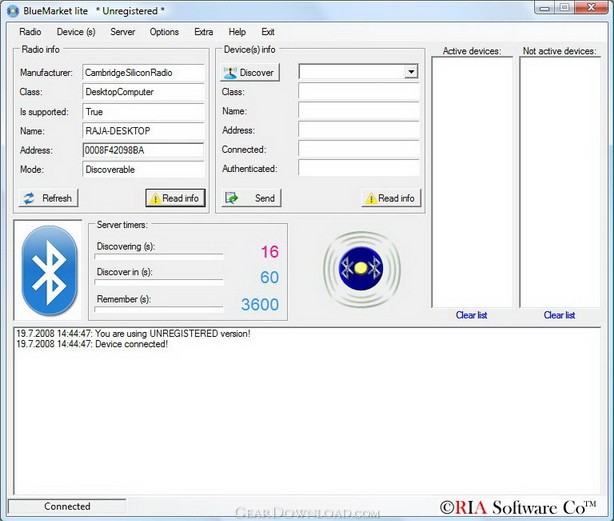Click the Send button

click(251, 198)
